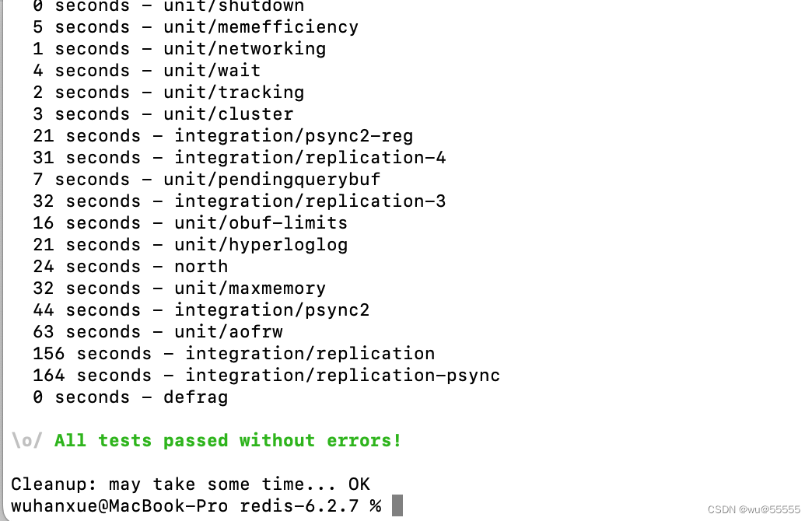Click the 'unit/memefficiency' test line
Image resolution: width=812 pixels, height=521 pixels.
tap(196, 27)
